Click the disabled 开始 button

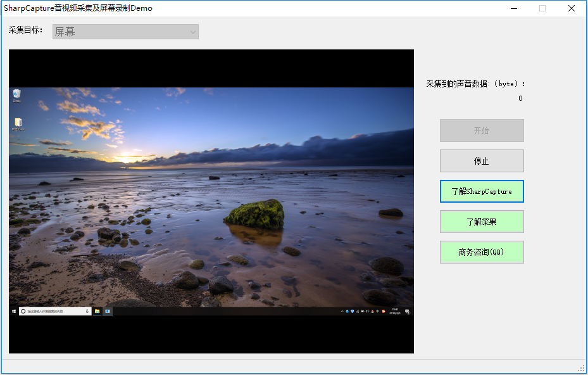(x=482, y=130)
